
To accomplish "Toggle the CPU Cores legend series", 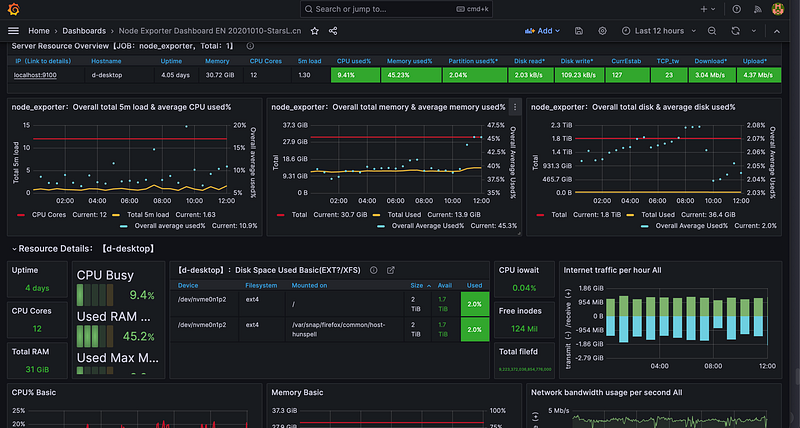I will [x=48, y=215].
